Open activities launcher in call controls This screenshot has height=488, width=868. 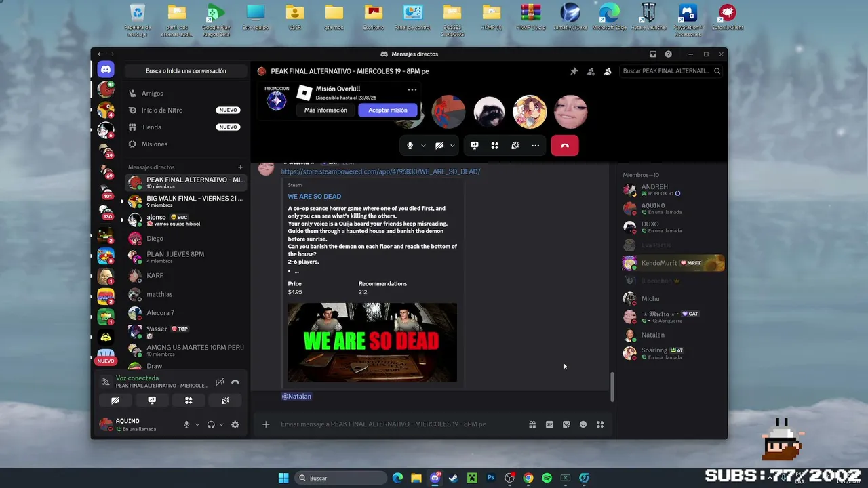pyautogui.click(x=495, y=146)
